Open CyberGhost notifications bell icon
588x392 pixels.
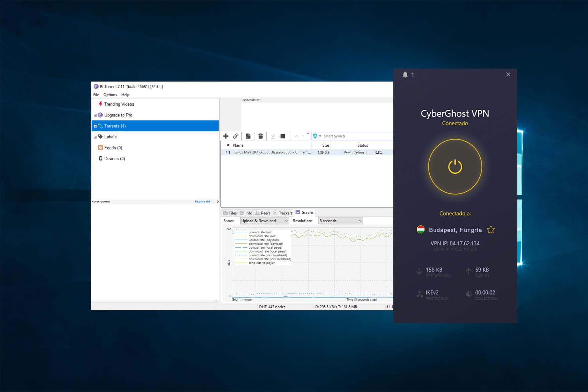(x=405, y=74)
